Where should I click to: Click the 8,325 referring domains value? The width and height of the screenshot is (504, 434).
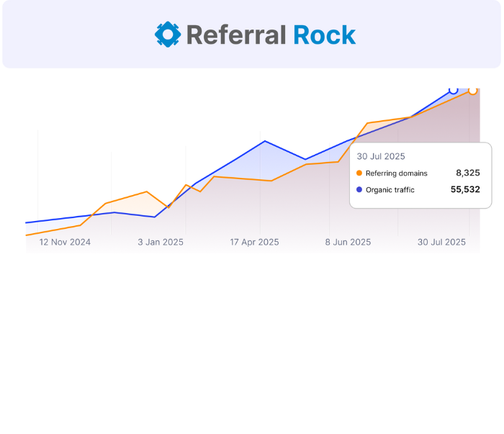point(467,173)
